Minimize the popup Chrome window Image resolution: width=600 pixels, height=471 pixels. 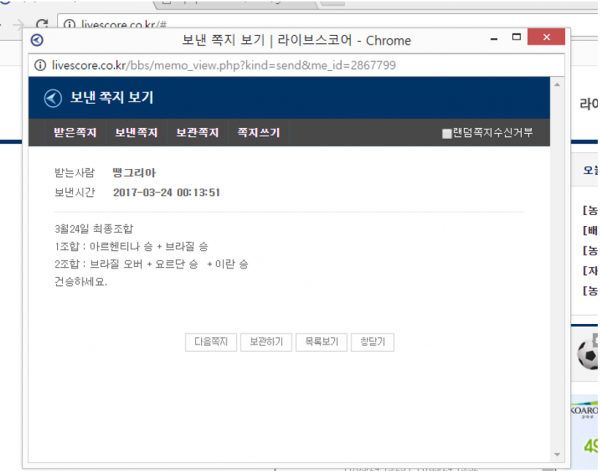(x=494, y=39)
